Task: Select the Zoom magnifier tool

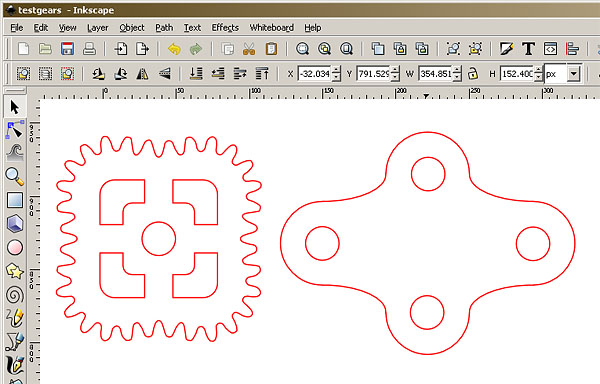Action: (x=15, y=176)
